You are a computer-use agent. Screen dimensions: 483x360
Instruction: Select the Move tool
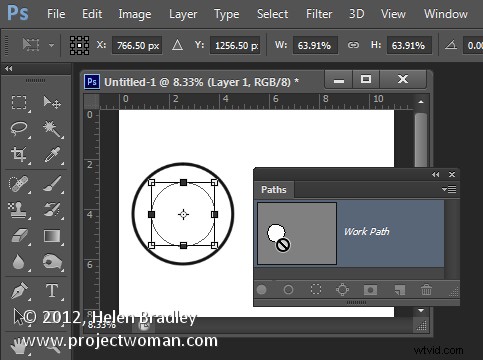coord(52,102)
